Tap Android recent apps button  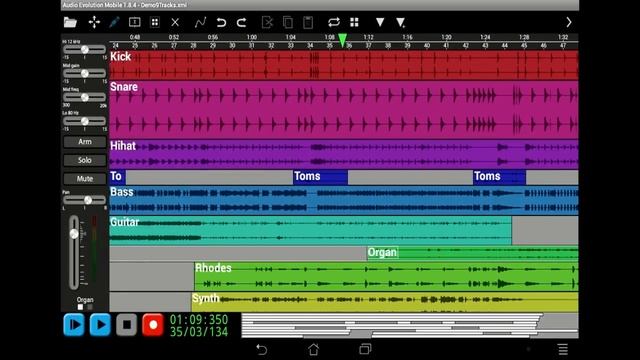tap(365, 349)
